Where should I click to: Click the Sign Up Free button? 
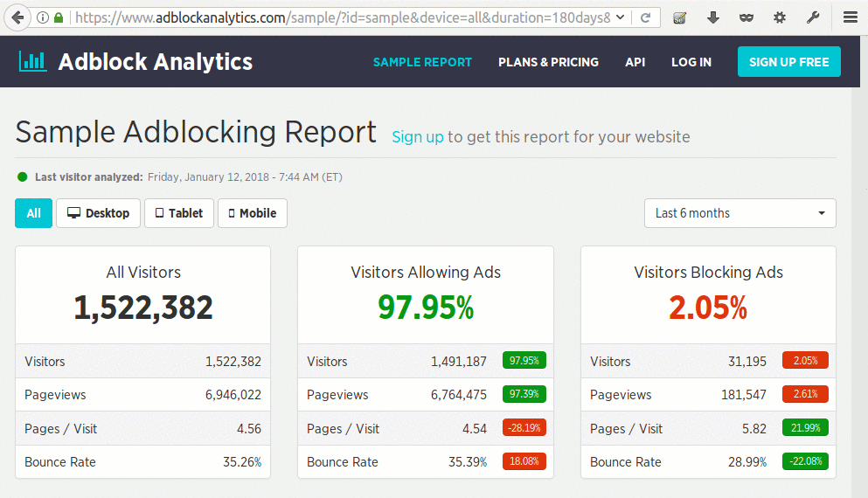[788, 61]
